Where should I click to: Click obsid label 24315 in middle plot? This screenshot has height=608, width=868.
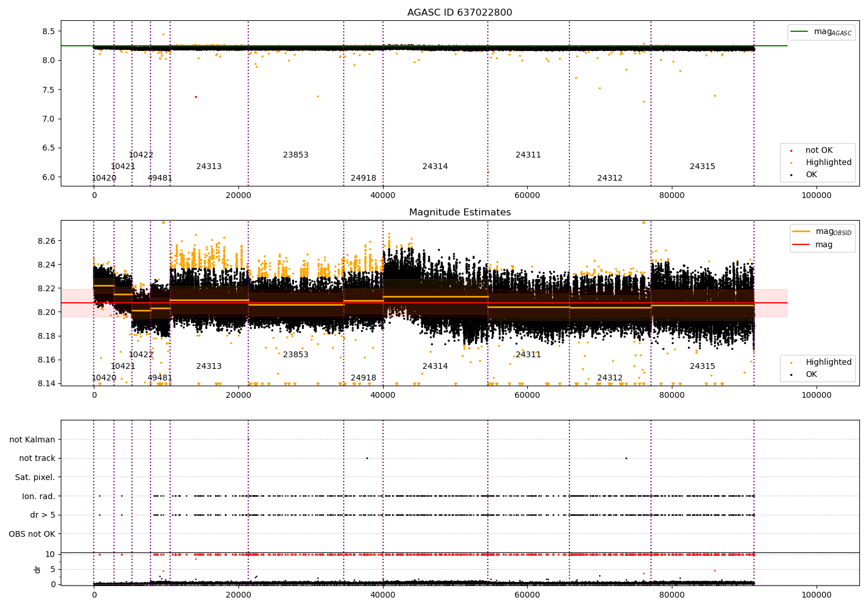pyautogui.click(x=702, y=367)
